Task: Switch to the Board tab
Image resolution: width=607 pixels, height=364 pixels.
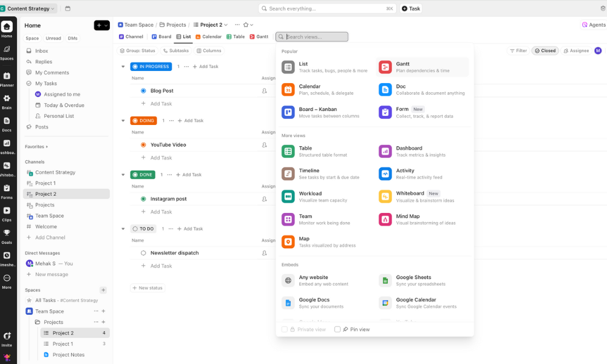Action: 161,37
